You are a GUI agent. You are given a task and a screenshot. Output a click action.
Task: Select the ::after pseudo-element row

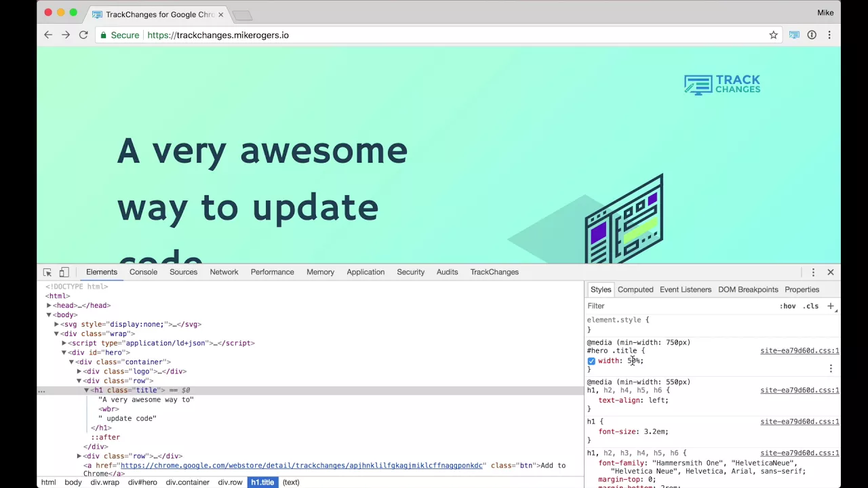click(x=105, y=438)
